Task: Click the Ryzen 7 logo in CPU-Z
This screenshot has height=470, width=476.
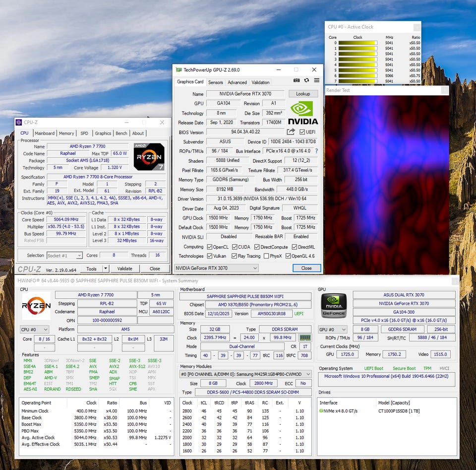Action: pyautogui.click(x=149, y=156)
